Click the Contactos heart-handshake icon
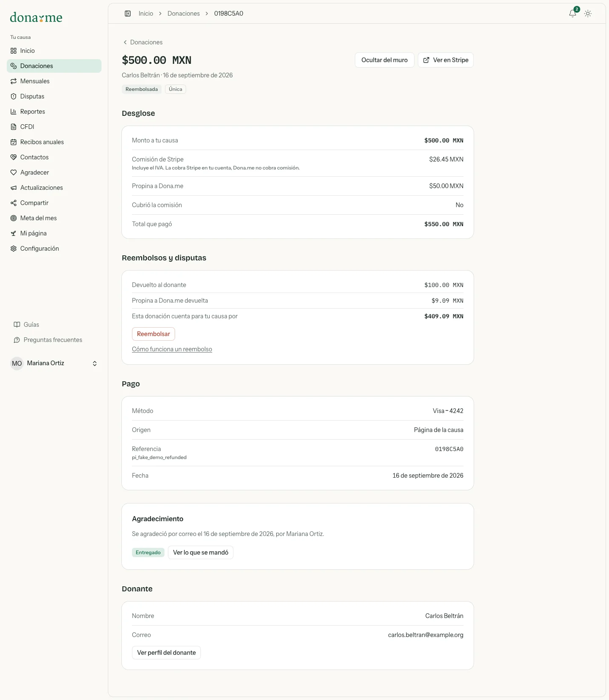Viewport: 609px width, 700px height. point(14,157)
